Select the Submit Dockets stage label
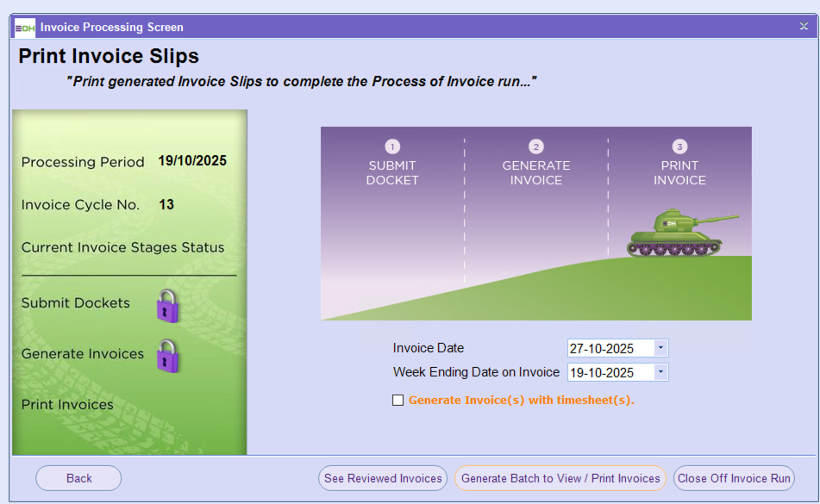 76,302
